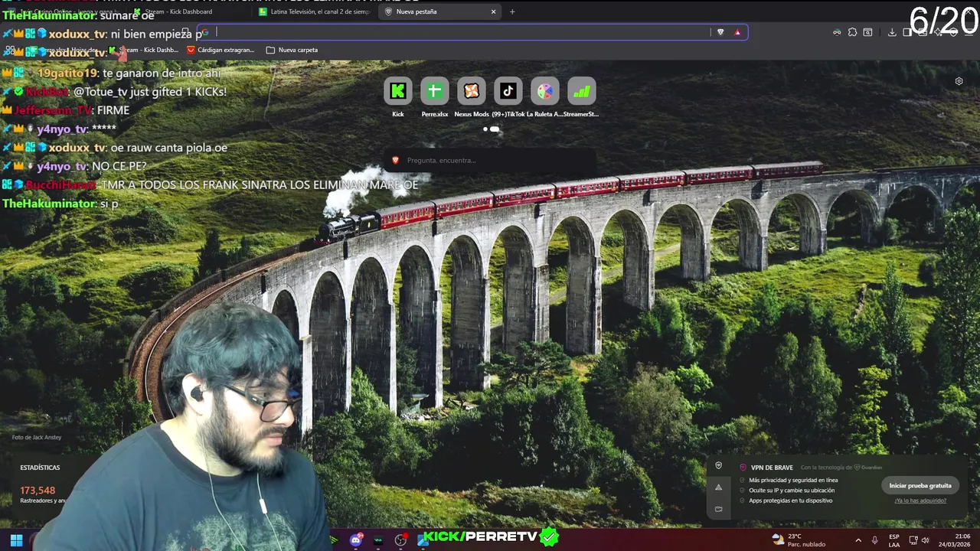The width and height of the screenshot is (980, 551).
Task: Click the ESTADÍSTICAS label
Action: (40, 468)
